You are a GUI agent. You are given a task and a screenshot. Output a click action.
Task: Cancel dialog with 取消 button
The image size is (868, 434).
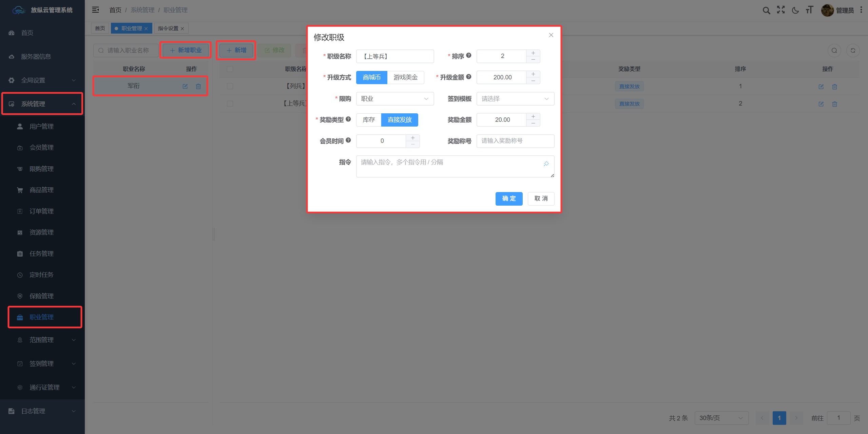click(541, 199)
